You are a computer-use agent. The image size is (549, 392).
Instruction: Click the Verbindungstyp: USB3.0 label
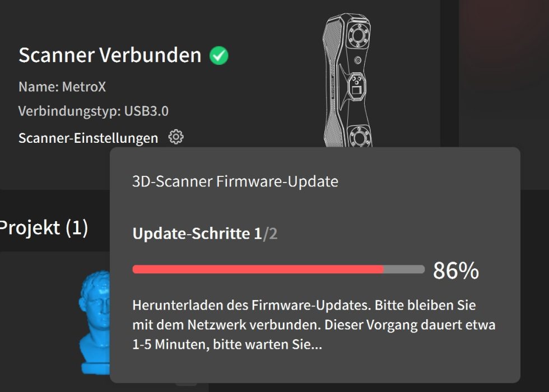pyautogui.click(x=94, y=111)
